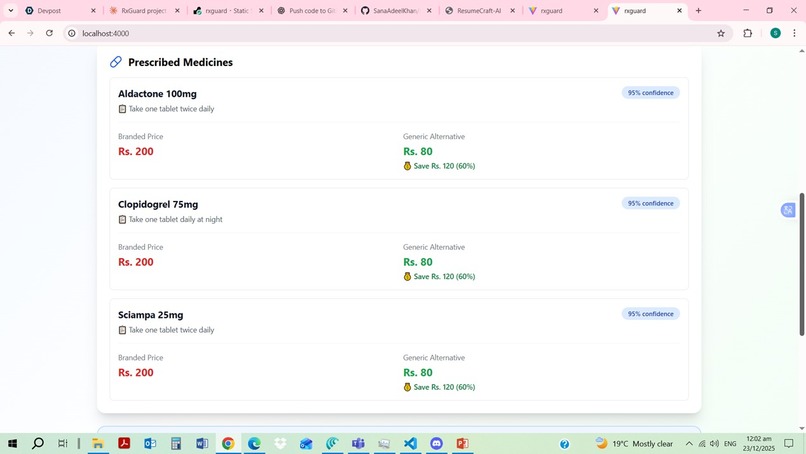The width and height of the screenshot is (806, 454).
Task: Click Clopidogrel's branded price Rs. 200
Action: pyautogui.click(x=136, y=262)
